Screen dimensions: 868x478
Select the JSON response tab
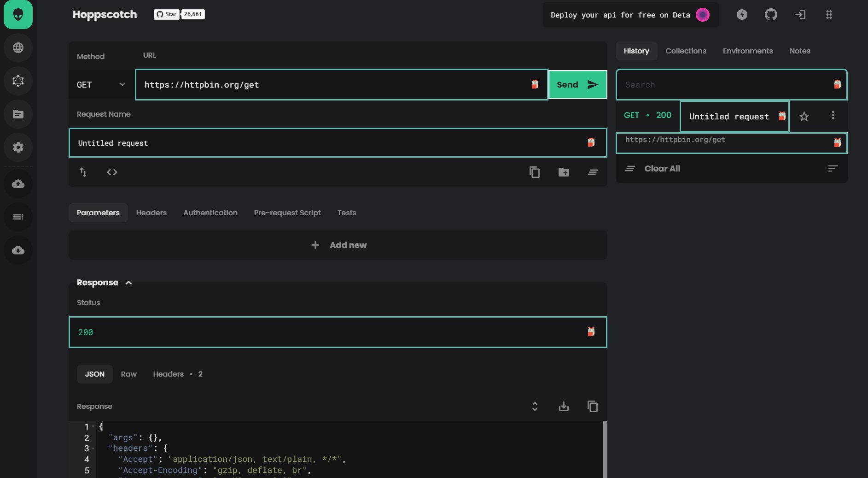(x=94, y=374)
